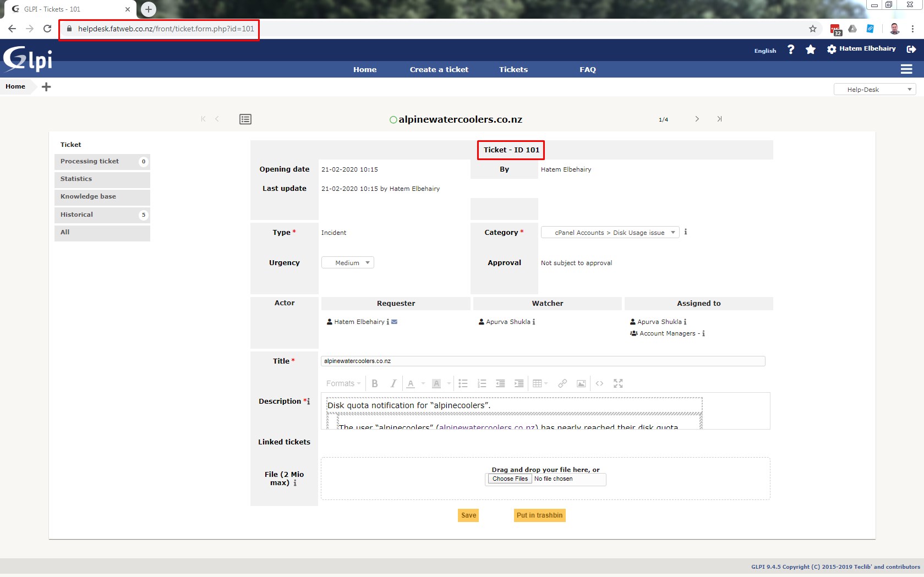Open the help question mark icon
Image resolution: width=924 pixels, height=577 pixels.
click(791, 50)
